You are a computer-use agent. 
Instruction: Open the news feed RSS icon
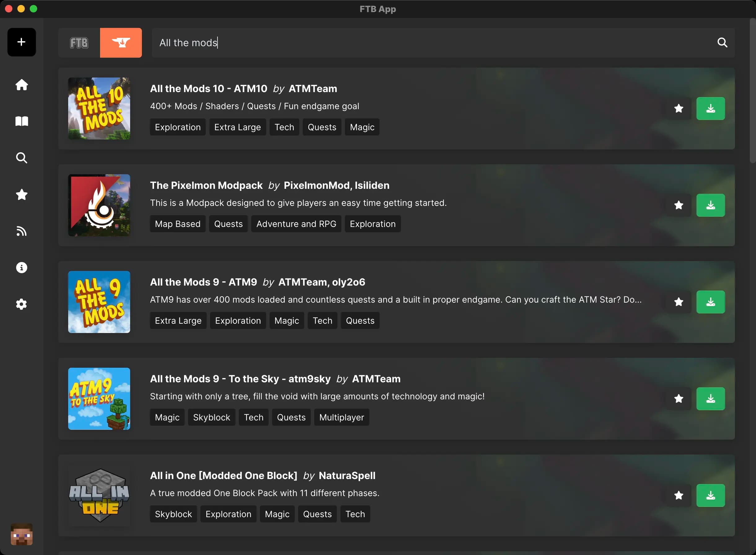pyautogui.click(x=21, y=231)
